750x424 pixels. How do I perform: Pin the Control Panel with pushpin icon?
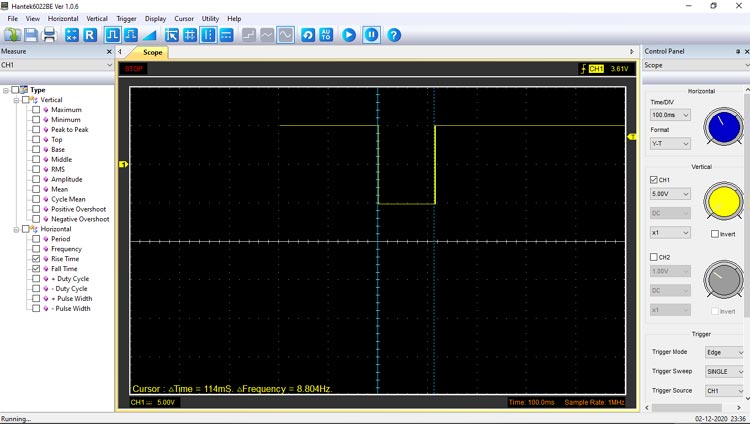(x=738, y=51)
